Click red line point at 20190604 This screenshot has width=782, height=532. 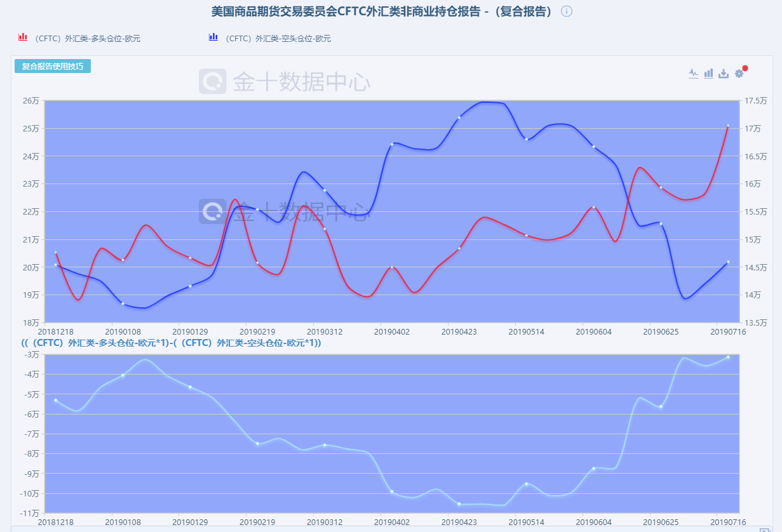[593, 207]
